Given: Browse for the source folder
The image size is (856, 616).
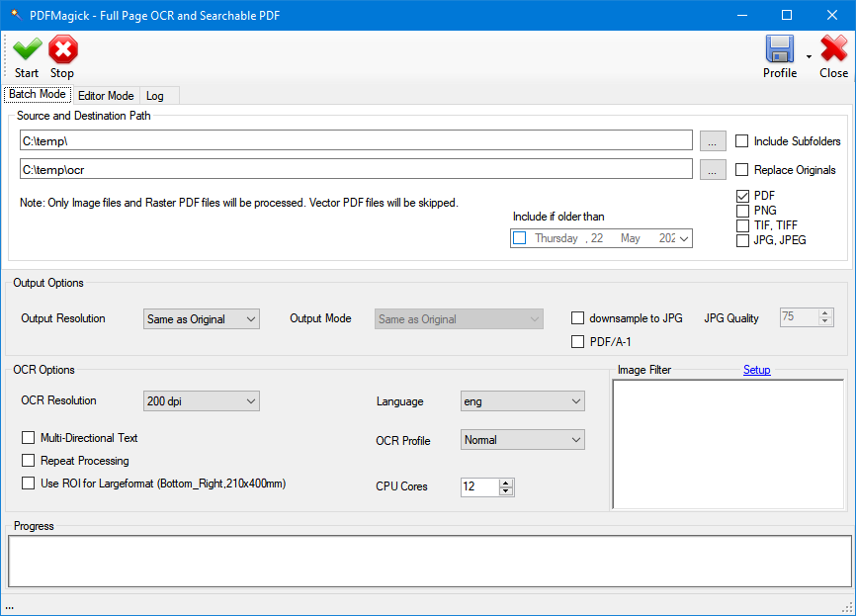Looking at the screenshot, I should 713,140.
